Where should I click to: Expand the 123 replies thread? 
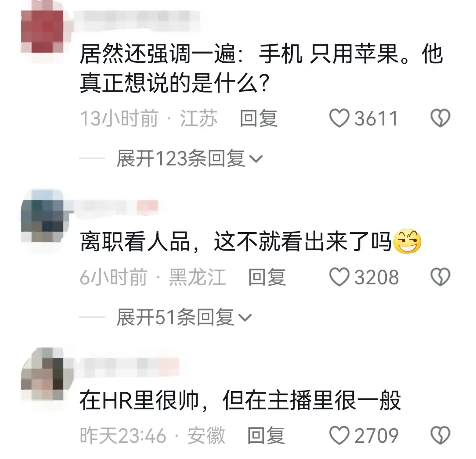click(189, 158)
